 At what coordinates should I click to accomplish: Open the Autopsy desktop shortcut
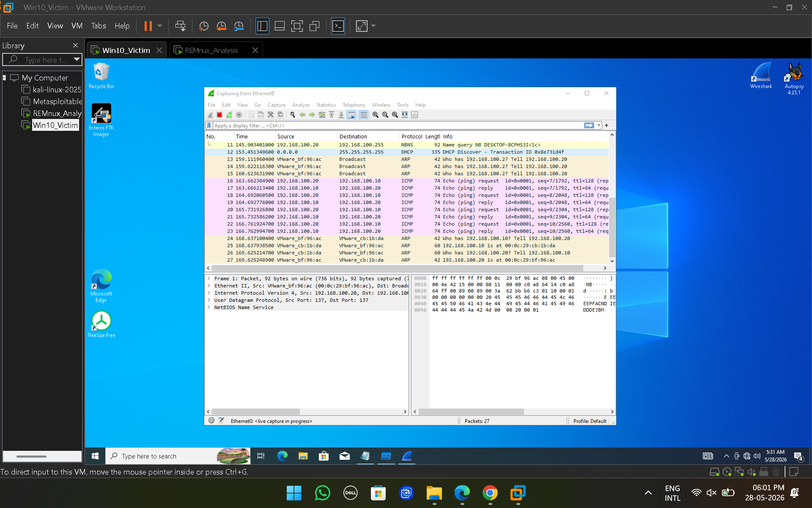(794, 78)
